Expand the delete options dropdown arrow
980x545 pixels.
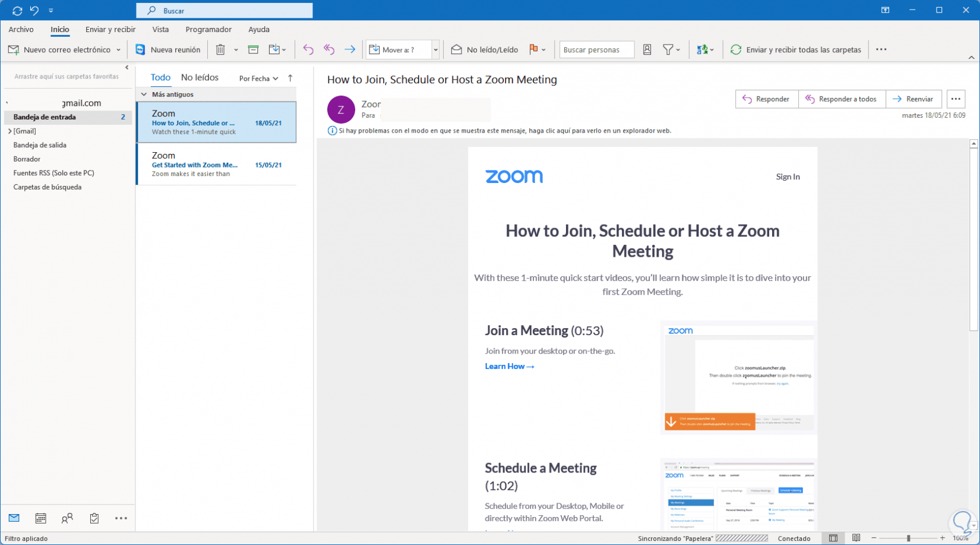tap(236, 50)
